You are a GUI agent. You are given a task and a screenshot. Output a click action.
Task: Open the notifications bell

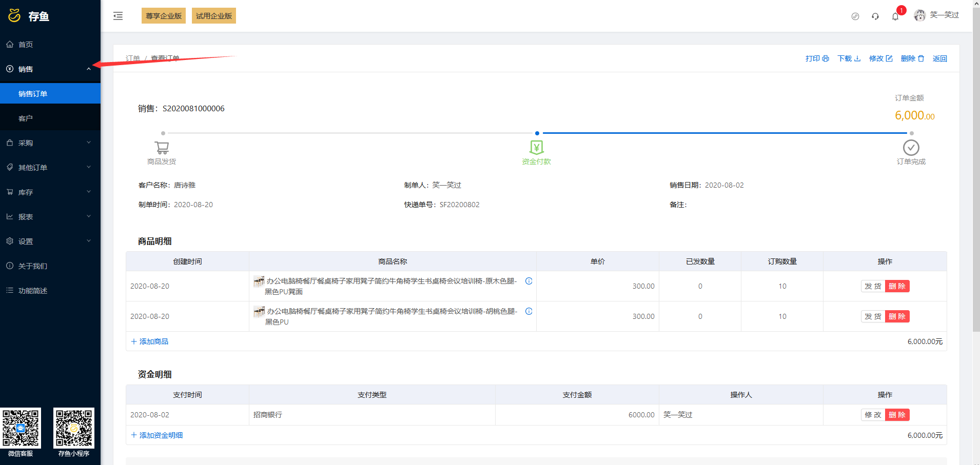tap(895, 16)
